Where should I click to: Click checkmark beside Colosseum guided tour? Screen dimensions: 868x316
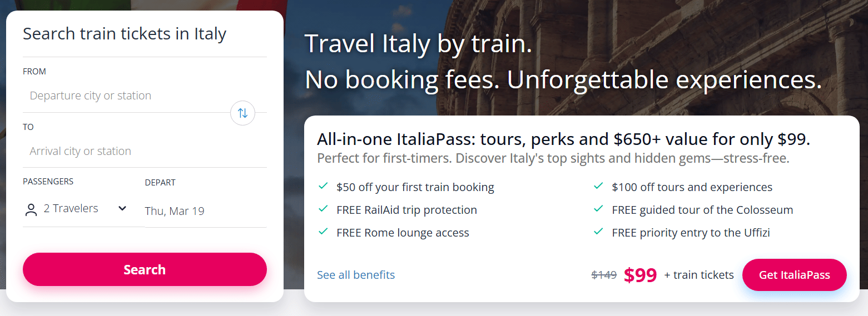tap(598, 209)
